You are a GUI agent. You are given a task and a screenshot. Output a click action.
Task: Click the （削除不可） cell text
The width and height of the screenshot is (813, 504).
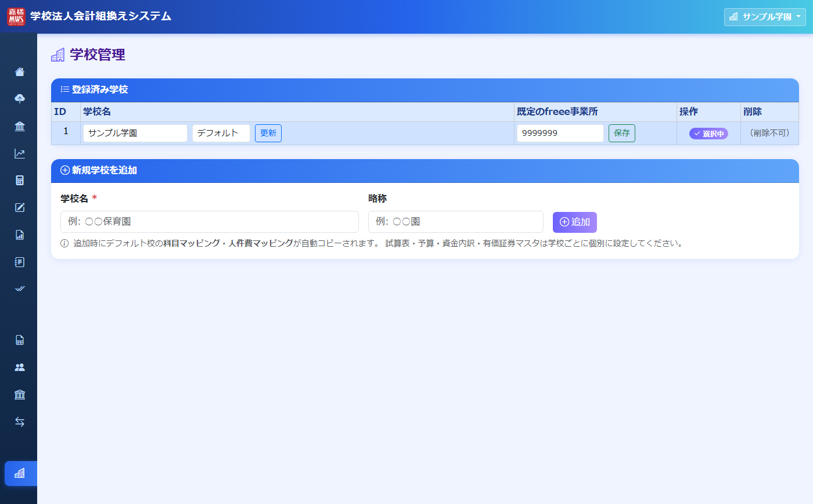[769, 133]
